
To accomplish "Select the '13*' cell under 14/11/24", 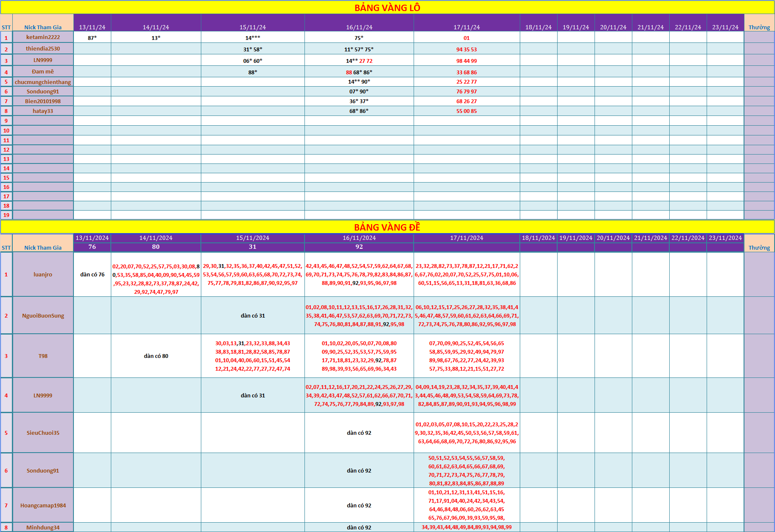I will (156, 37).
